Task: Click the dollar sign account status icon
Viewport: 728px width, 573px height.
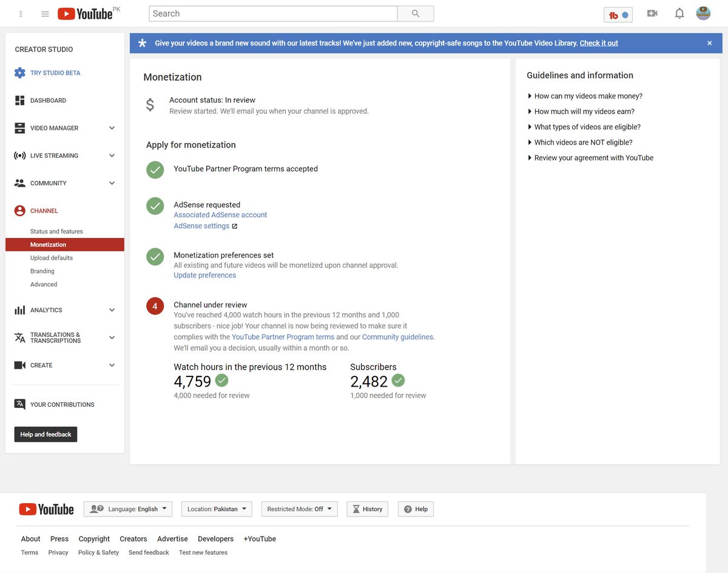Action: 150,105
